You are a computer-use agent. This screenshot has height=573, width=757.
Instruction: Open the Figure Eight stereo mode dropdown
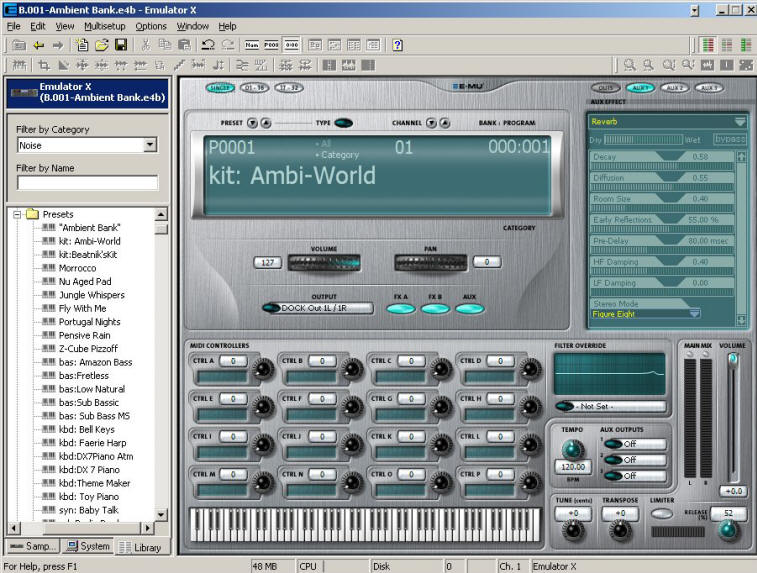694,314
